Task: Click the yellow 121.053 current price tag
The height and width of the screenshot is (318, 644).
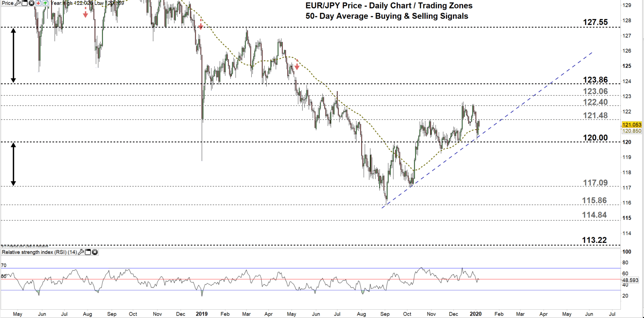Action: click(x=632, y=125)
